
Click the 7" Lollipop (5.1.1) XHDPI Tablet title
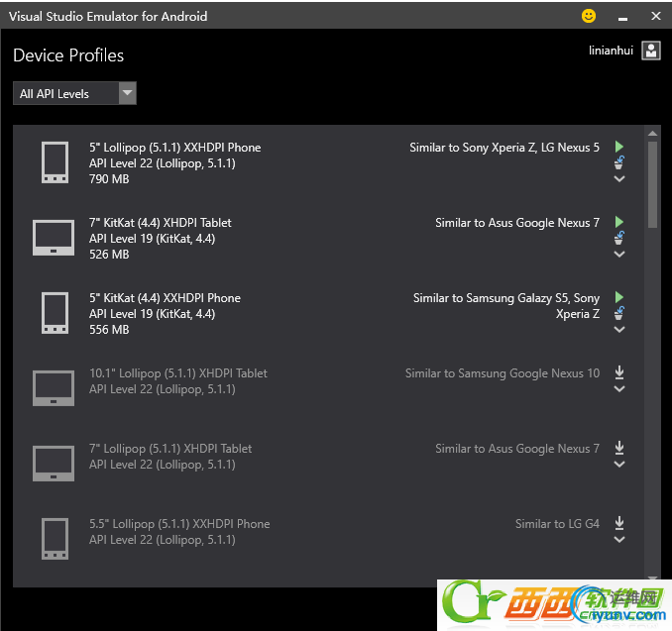170,449
